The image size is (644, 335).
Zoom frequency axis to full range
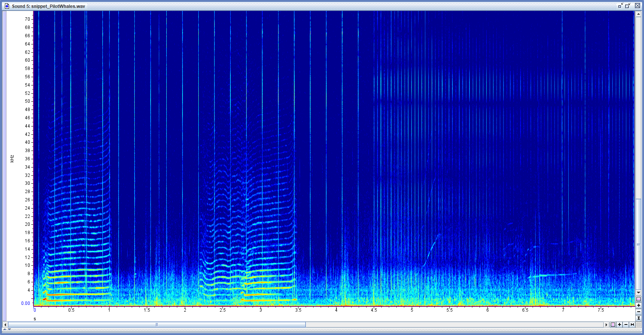(638, 318)
